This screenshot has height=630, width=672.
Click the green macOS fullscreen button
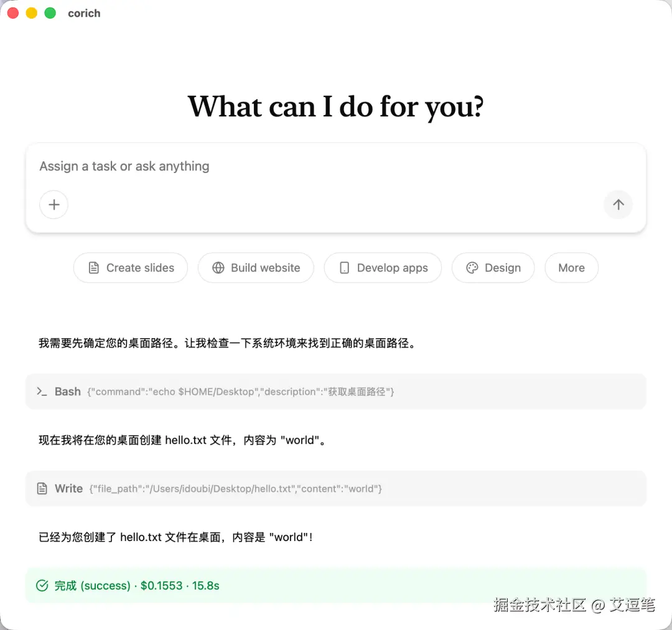(x=50, y=13)
